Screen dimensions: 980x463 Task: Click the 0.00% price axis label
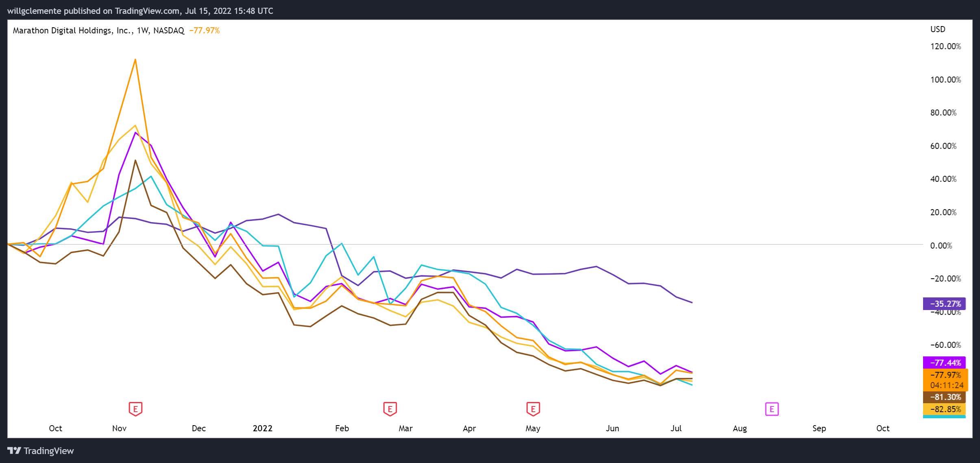(941, 245)
